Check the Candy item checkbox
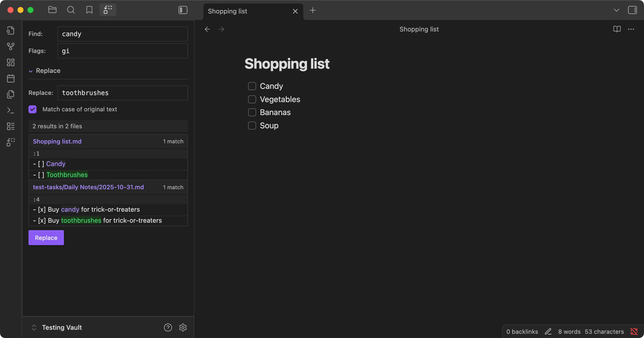 252,86
